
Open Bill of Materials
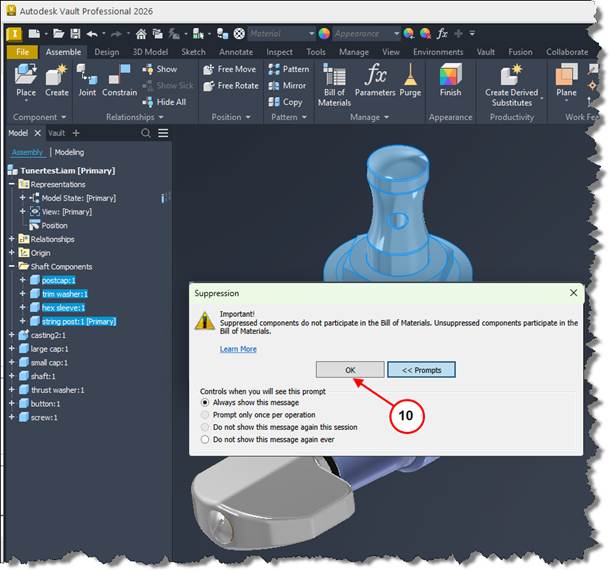click(334, 85)
